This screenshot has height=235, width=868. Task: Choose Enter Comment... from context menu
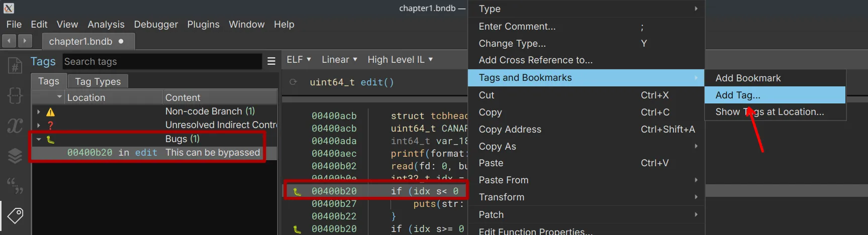586,27
